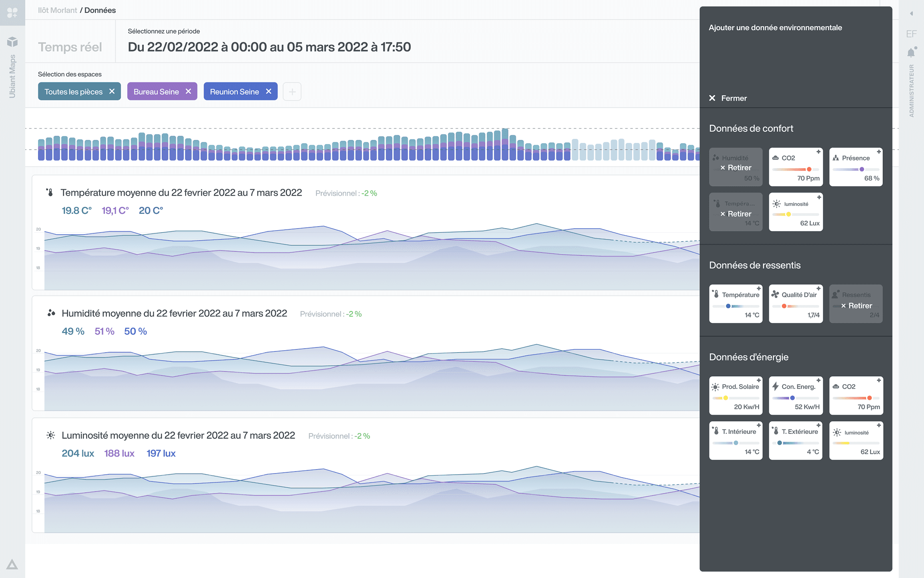This screenshot has height=578, width=924.
Task: Add the T. Extérieure energy card
Action: 818,425
